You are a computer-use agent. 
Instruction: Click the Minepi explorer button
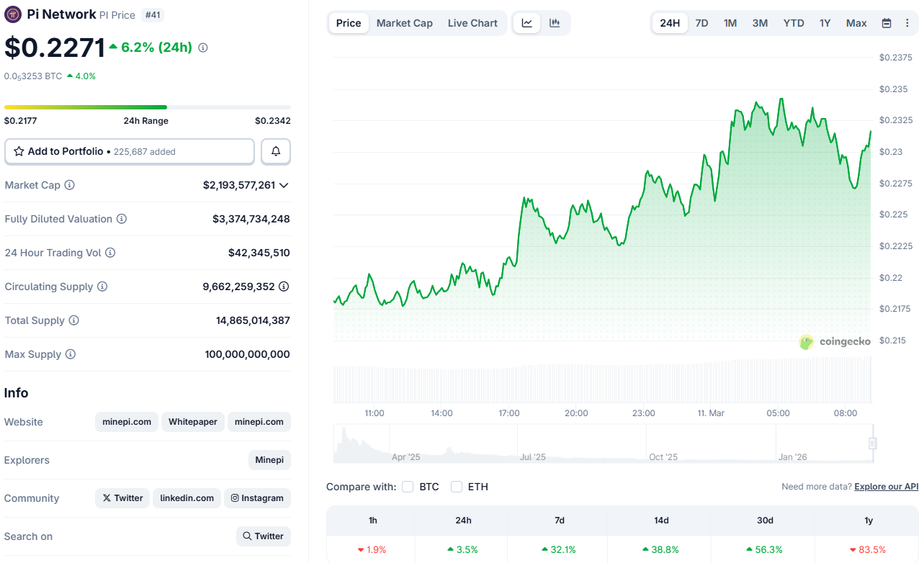pos(269,459)
